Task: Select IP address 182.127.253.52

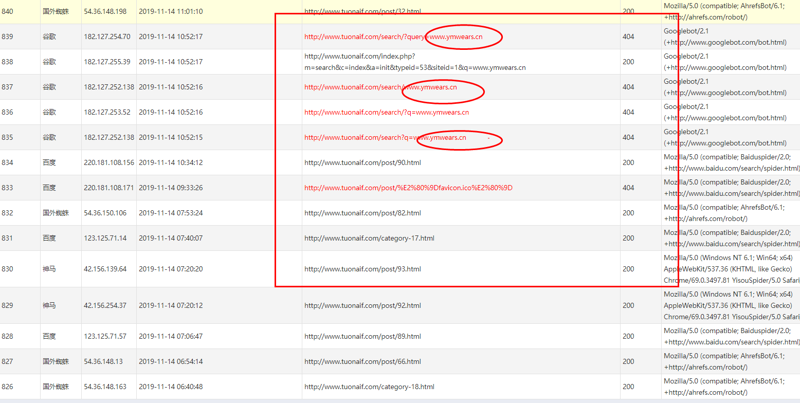Action: pyautogui.click(x=107, y=112)
